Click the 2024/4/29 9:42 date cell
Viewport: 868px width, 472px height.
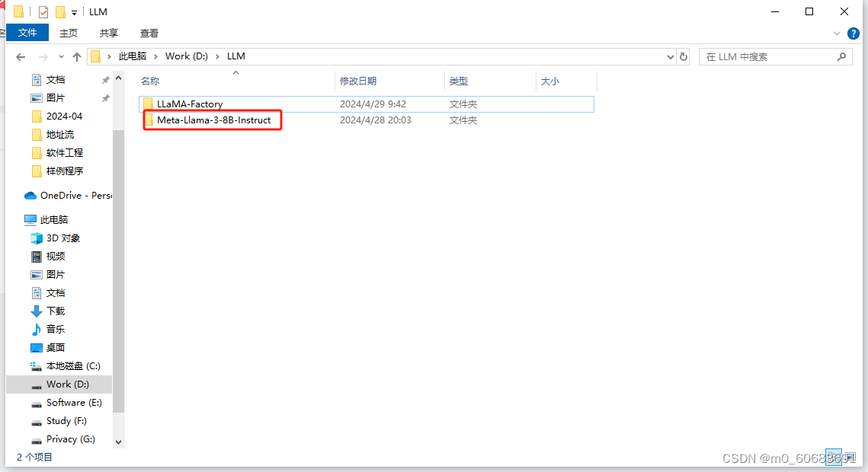coord(373,104)
